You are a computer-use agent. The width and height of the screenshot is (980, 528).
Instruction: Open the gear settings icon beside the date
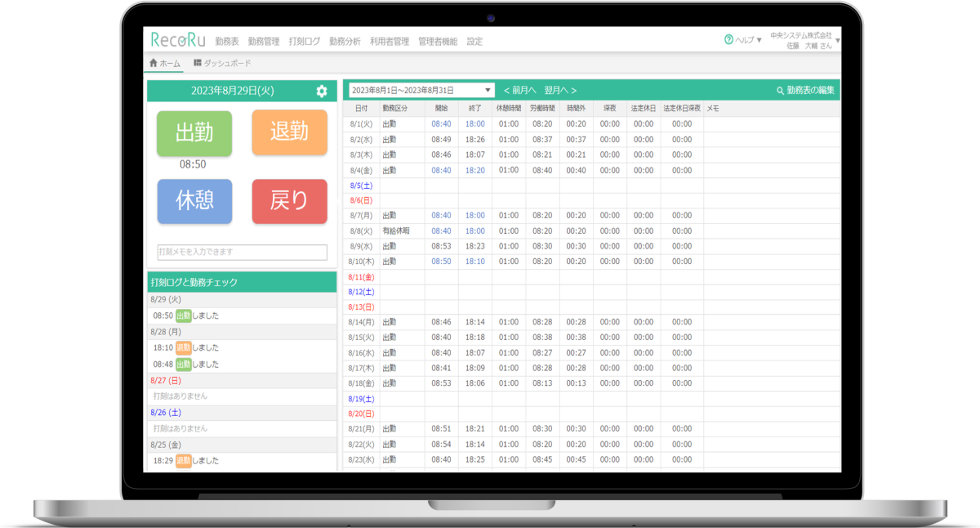322,92
